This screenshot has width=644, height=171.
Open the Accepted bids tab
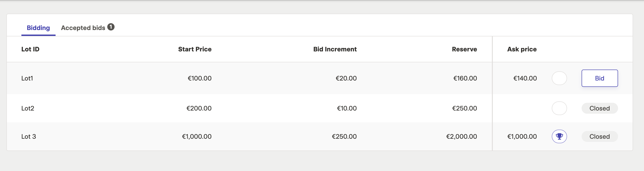[x=83, y=28]
